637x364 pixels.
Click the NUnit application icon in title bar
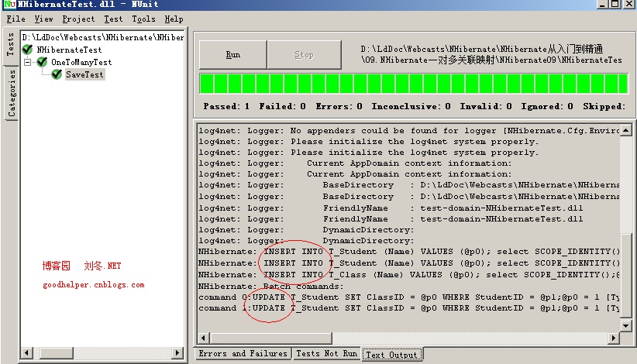(10, 5)
